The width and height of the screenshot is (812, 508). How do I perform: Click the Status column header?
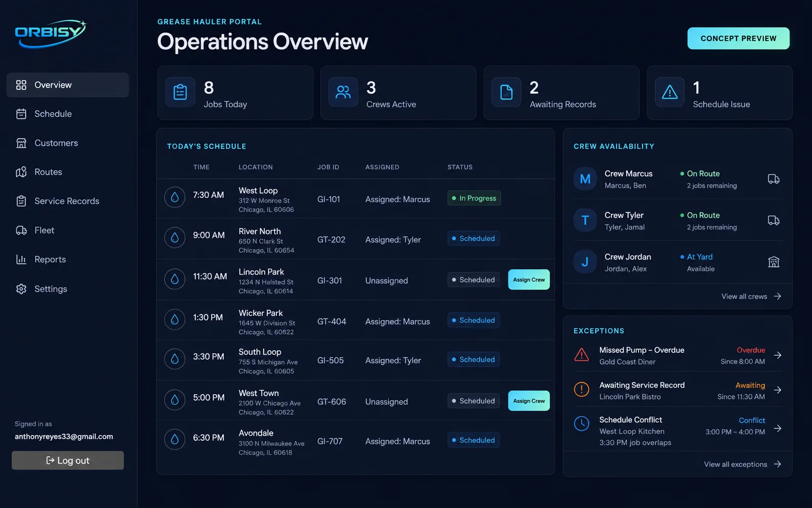click(x=460, y=167)
